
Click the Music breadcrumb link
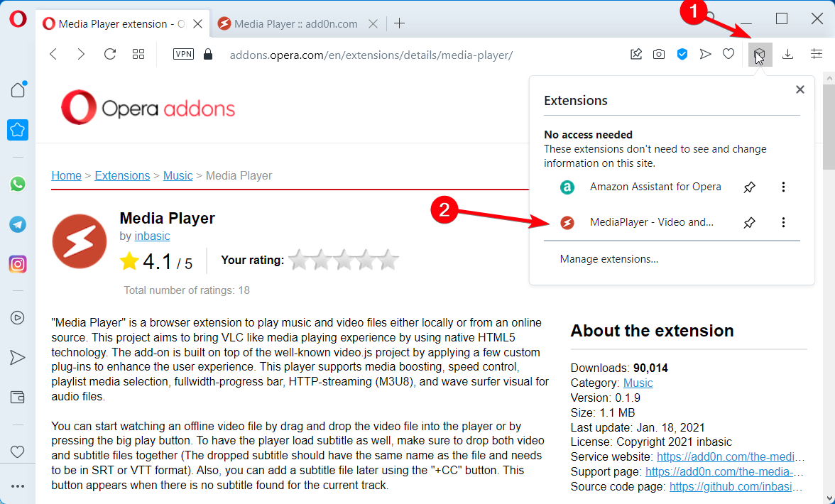[178, 175]
